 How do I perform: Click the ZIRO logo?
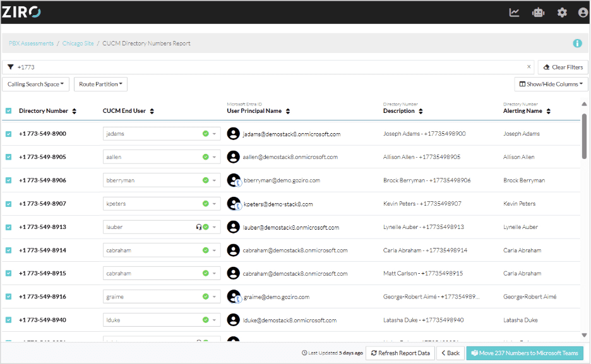[x=21, y=12]
